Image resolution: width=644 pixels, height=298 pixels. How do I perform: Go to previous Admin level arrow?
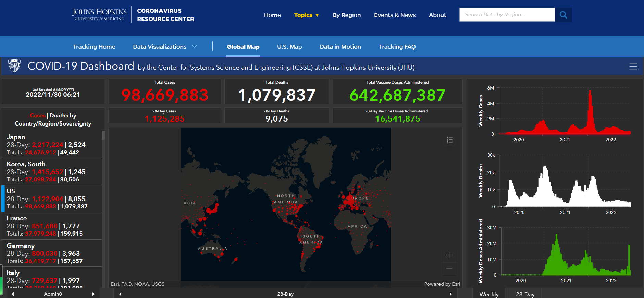pyautogui.click(x=13, y=294)
